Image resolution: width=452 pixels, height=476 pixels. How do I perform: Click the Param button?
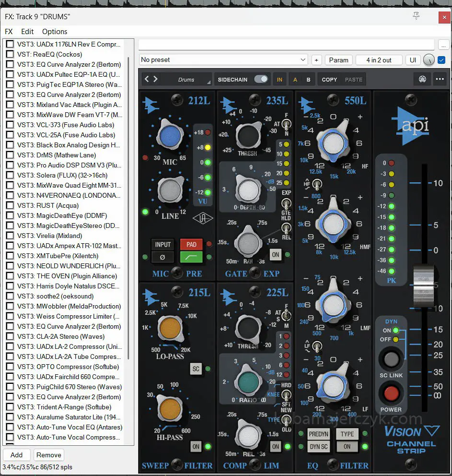(338, 60)
